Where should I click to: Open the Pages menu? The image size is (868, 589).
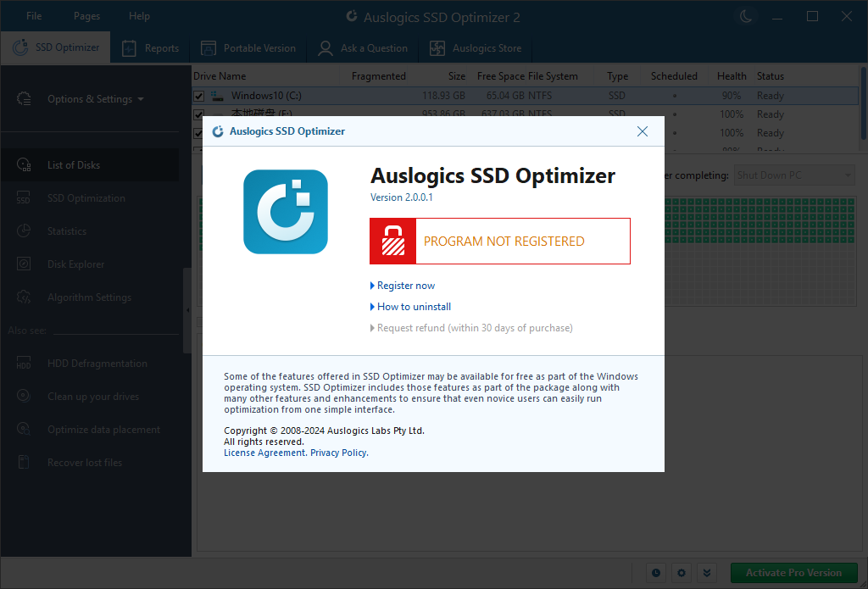(87, 16)
